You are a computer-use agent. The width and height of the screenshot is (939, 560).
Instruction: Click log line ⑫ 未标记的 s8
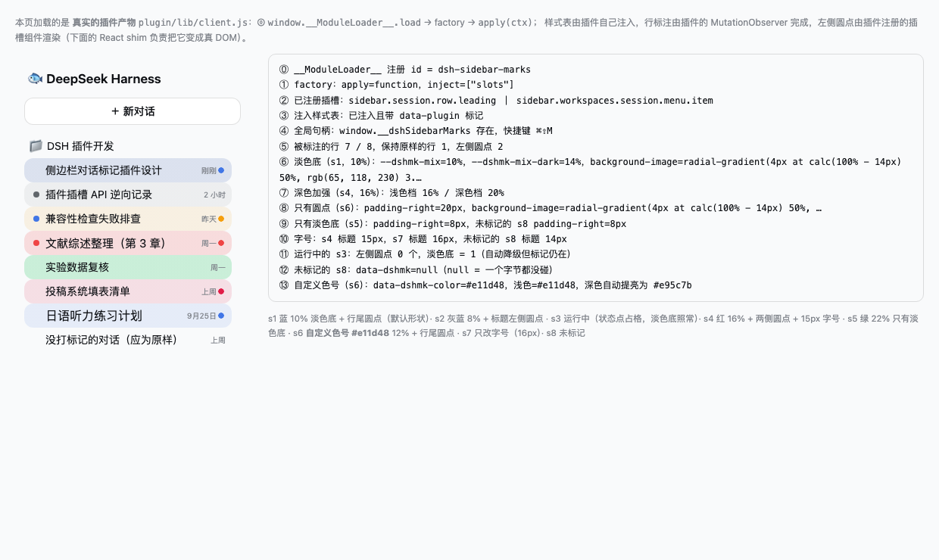point(415,270)
